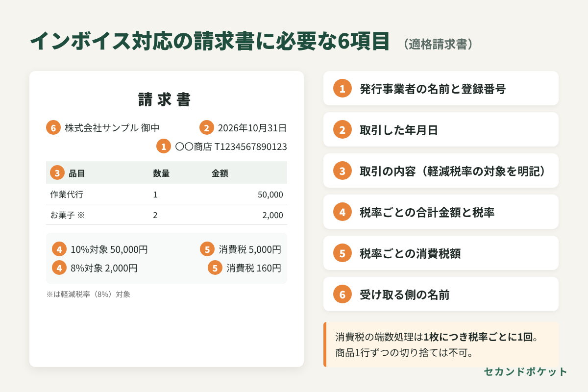Click the '8%対象 2,000円' total
The image size is (588, 392).
pos(104,268)
